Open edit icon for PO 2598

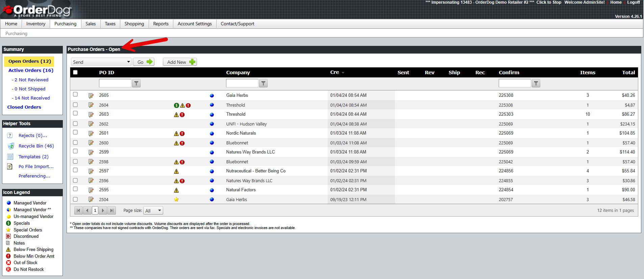coord(91,162)
